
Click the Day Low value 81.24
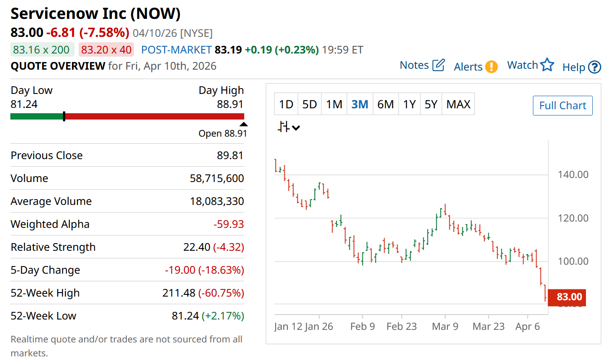[24, 105]
